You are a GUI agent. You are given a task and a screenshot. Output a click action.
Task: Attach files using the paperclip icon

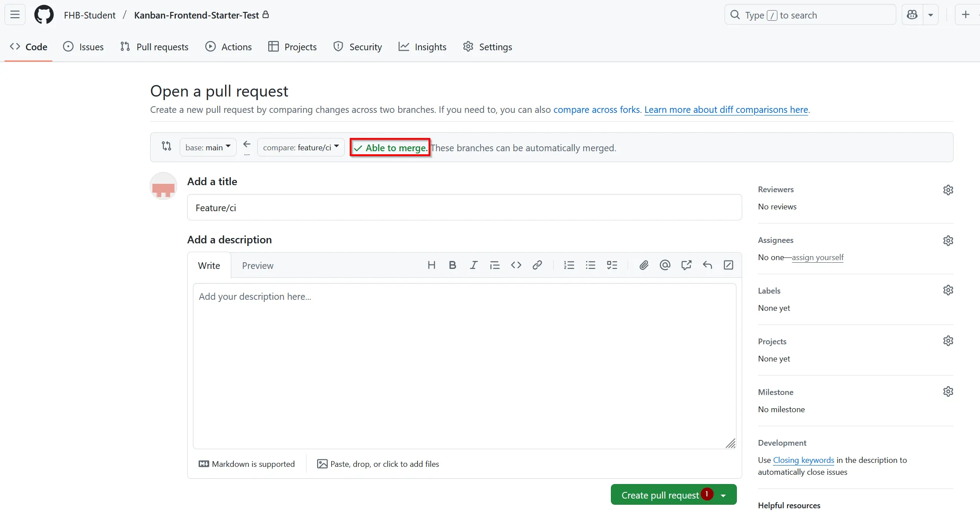(643, 265)
